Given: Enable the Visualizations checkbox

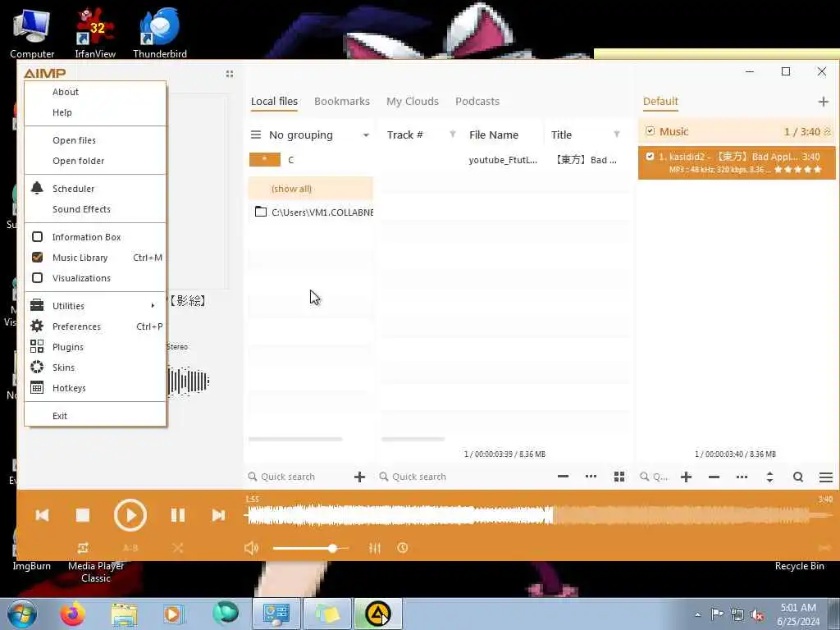Looking at the screenshot, I should point(37,278).
